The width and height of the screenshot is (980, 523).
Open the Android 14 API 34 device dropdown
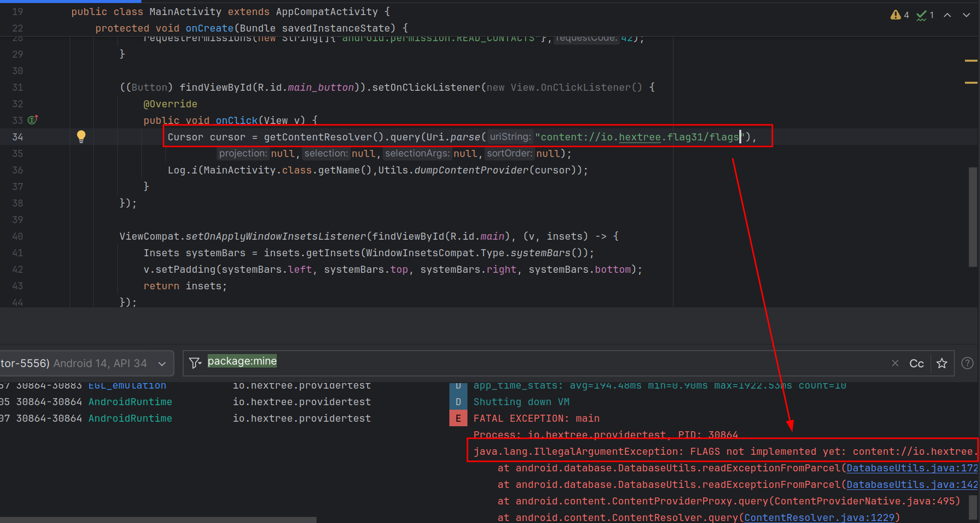[x=87, y=363]
